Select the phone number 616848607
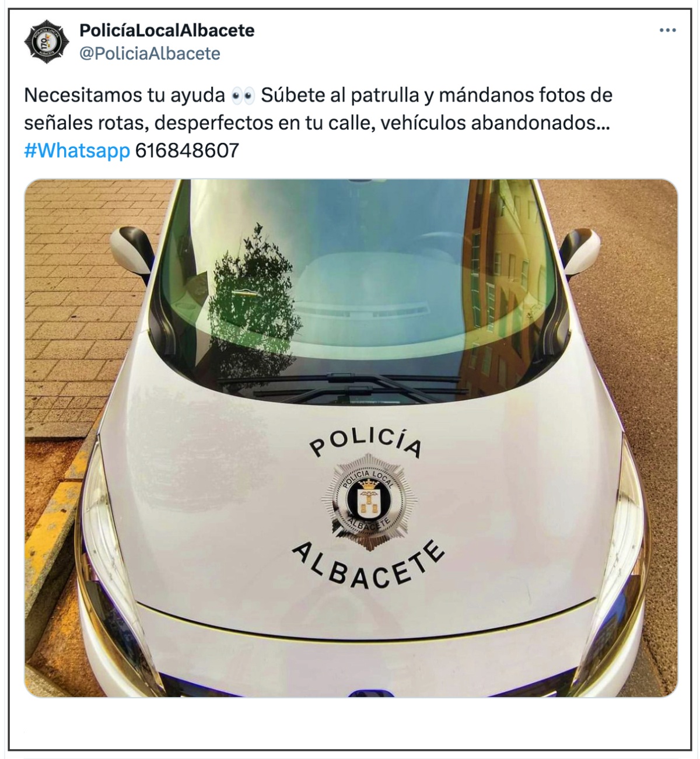 point(187,151)
